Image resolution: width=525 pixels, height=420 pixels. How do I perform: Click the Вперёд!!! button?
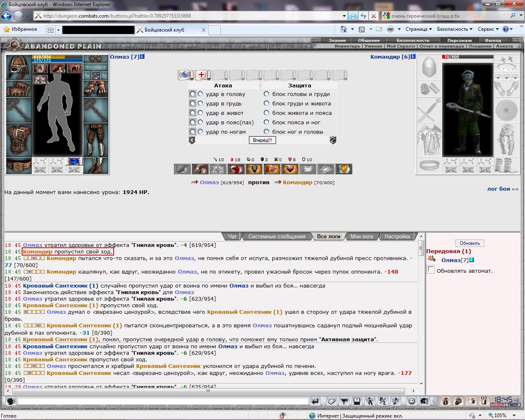pyautogui.click(x=262, y=140)
